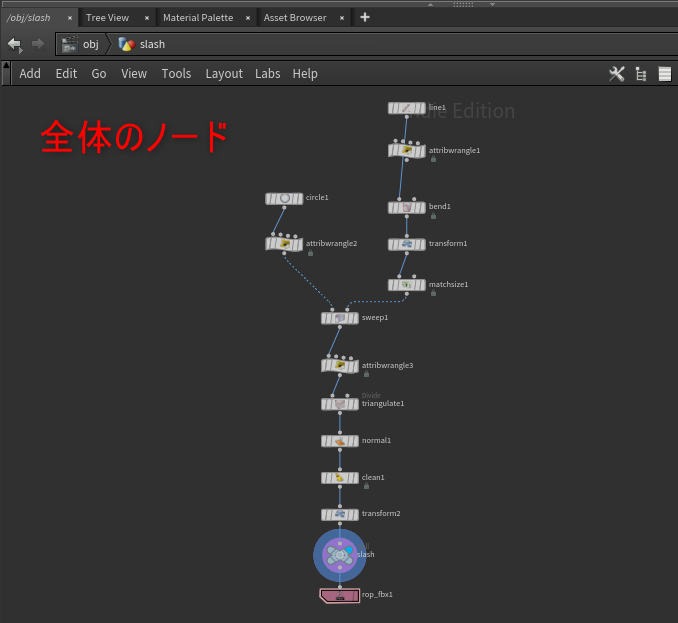Image resolution: width=678 pixels, height=623 pixels.
Task: Close the Tree View tab
Action: coord(147,18)
